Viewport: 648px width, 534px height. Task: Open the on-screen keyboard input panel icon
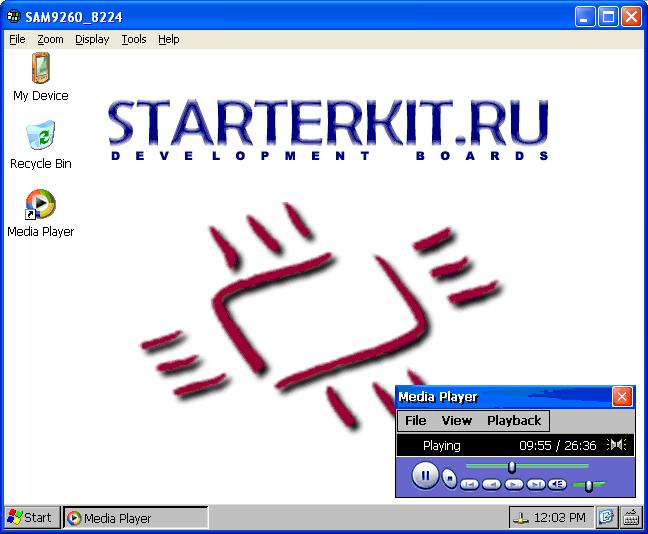click(x=631, y=517)
